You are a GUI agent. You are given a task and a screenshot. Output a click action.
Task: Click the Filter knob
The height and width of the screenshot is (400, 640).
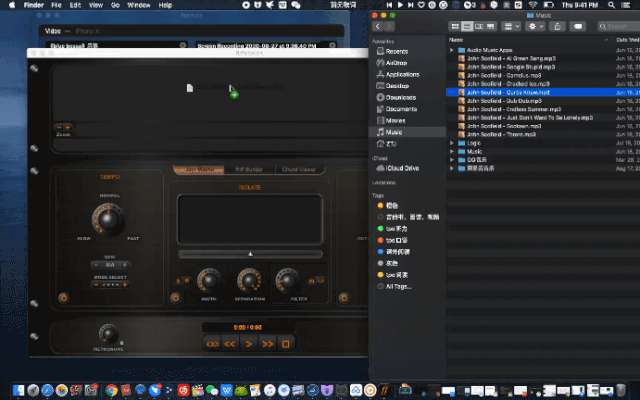click(x=287, y=281)
